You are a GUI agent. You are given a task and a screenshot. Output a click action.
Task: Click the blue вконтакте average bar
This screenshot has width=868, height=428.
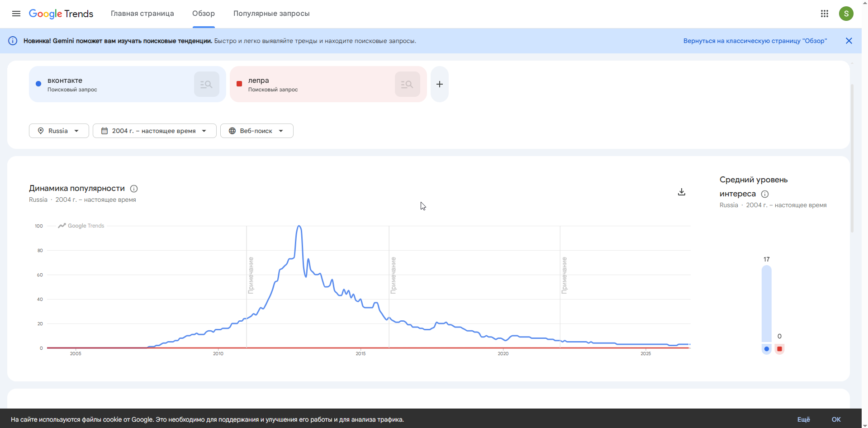(766, 304)
